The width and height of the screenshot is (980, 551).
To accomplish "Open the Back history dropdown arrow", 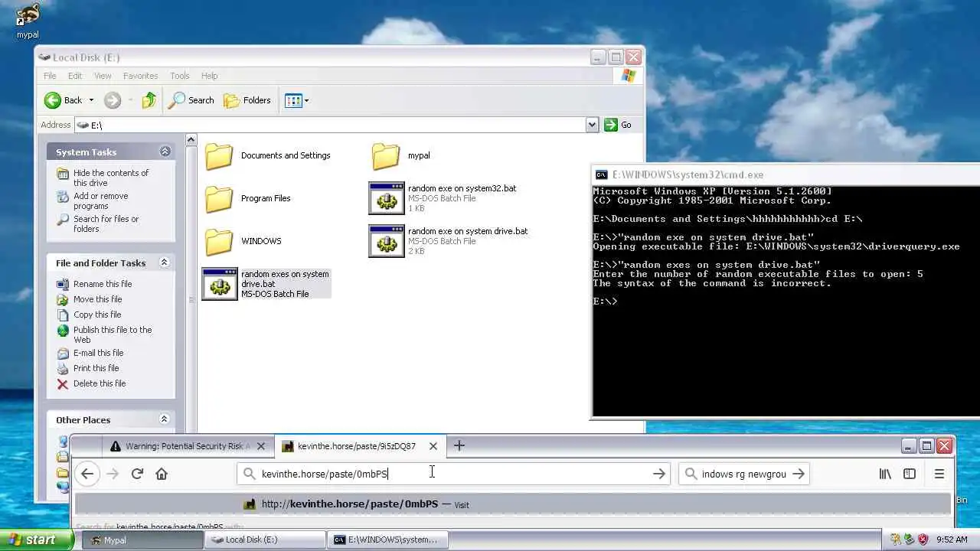I will click(x=91, y=100).
